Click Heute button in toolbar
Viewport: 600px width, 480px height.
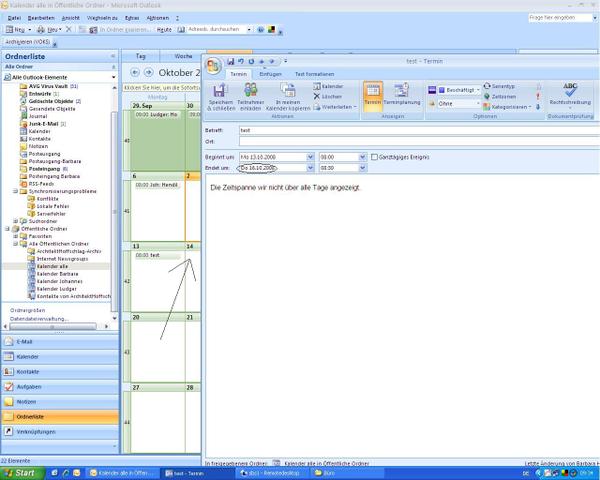click(165, 29)
